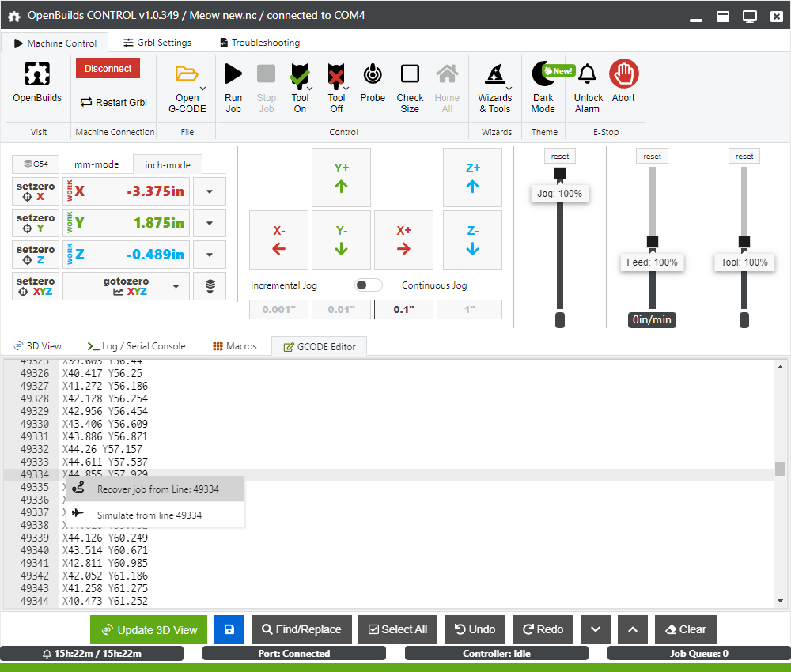Expand Tool Off dropdown arrow
The height and width of the screenshot is (672, 791).
[346, 89]
